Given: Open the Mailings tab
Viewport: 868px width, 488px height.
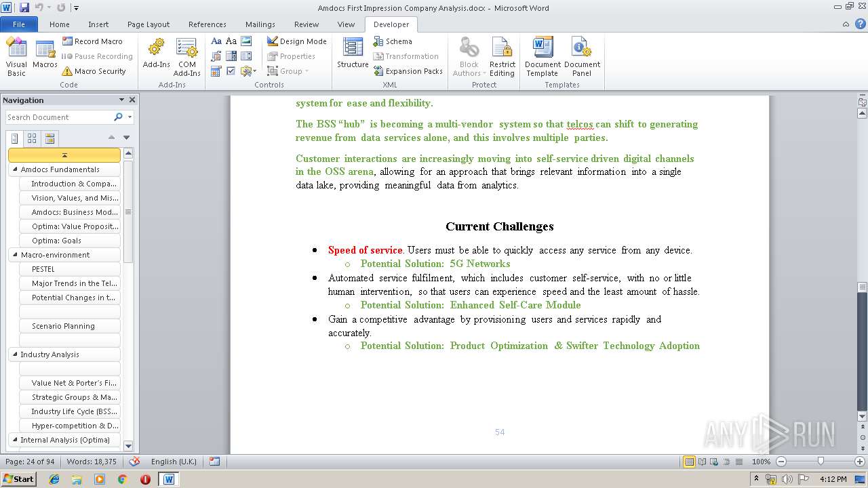Looking at the screenshot, I should pyautogui.click(x=260, y=24).
